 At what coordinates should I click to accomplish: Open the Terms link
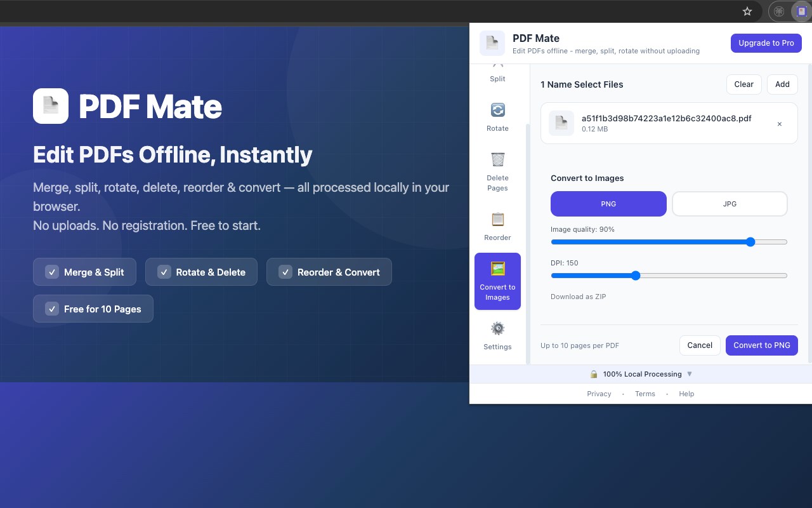[x=645, y=394]
